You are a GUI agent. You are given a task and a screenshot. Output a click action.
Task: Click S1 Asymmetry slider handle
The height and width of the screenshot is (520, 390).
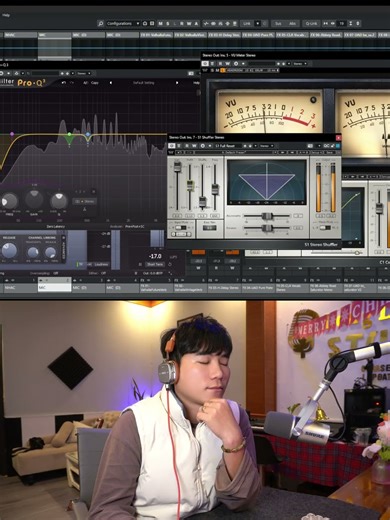coord(267,216)
